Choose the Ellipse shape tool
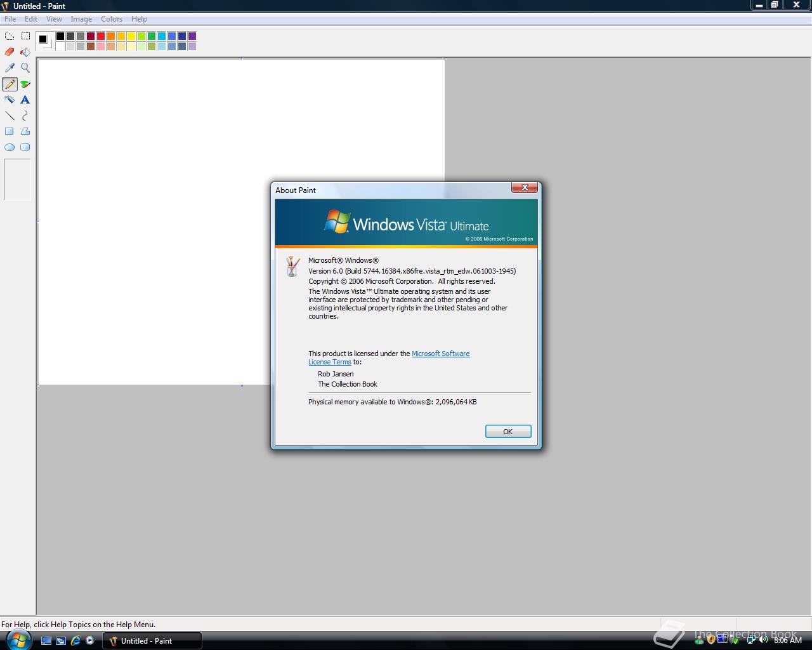The height and width of the screenshot is (650, 812). pos(10,147)
